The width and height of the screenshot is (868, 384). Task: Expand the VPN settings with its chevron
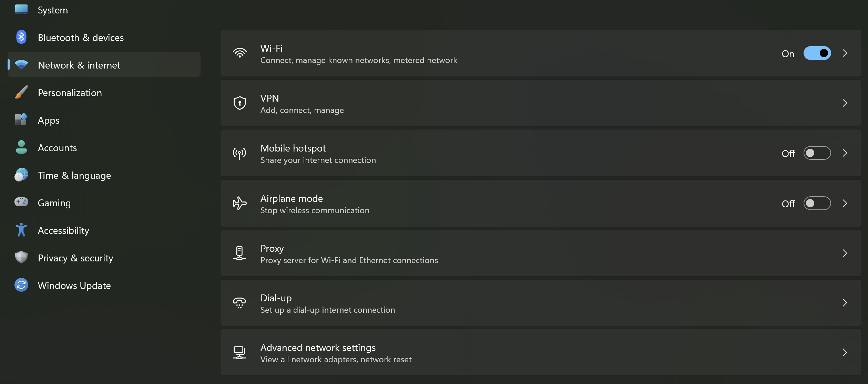coord(845,103)
